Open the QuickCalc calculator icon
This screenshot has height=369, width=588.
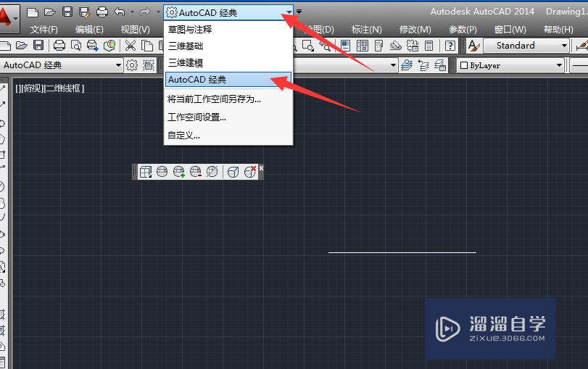point(428,46)
